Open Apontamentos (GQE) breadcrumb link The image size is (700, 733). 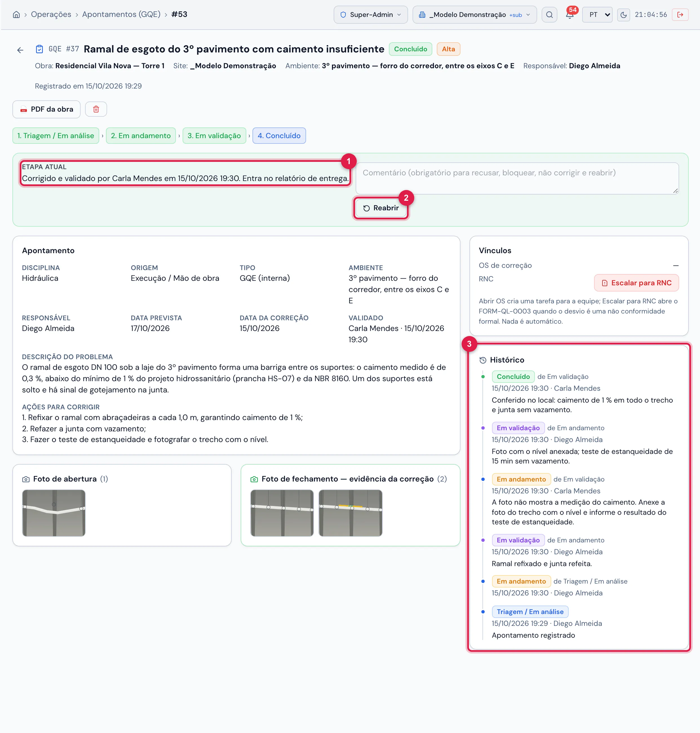pos(121,14)
